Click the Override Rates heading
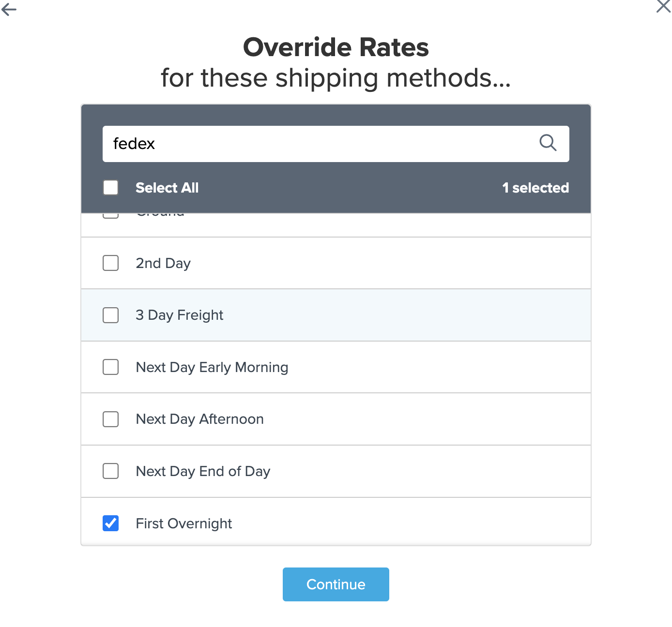The image size is (672, 627). 336,47
